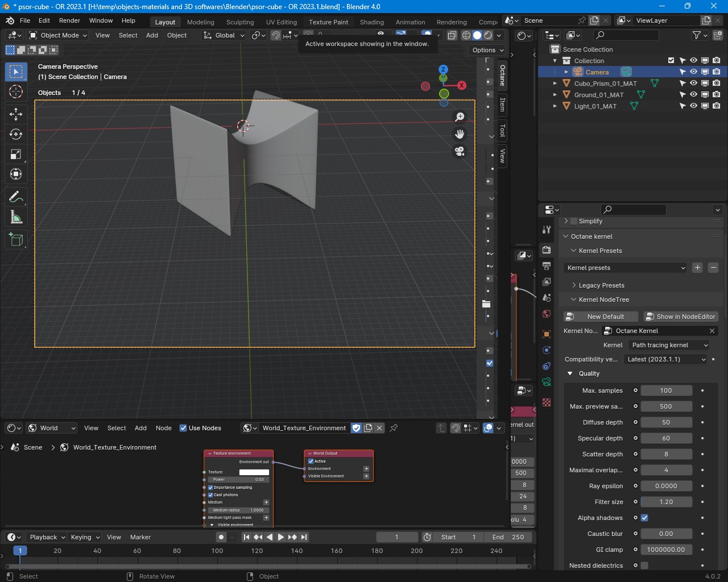The image size is (728, 582).
Task: Pick the Measure tool
Action: click(x=16, y=217)
